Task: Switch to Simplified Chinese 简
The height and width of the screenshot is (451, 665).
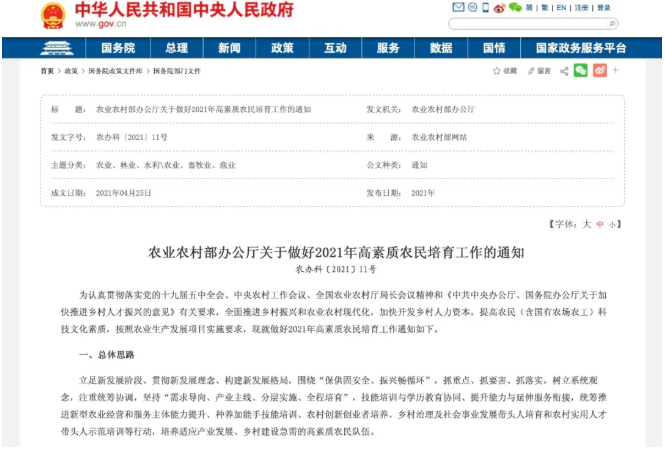Action: [x=529, y=8]
